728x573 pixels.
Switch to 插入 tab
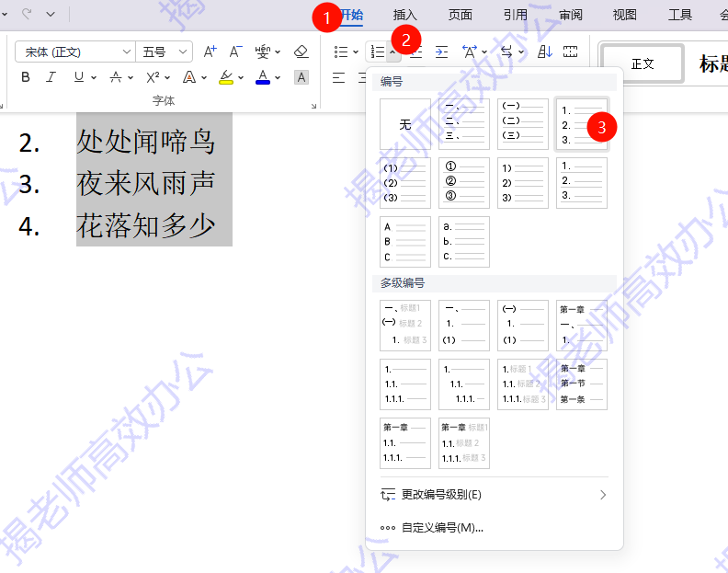point(404,15)
